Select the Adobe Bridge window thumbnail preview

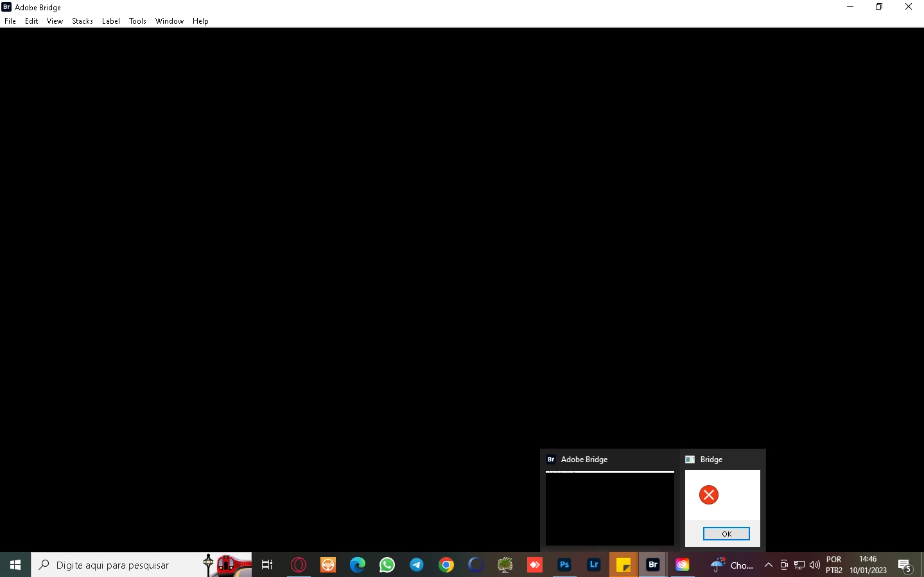coord(610,508)
